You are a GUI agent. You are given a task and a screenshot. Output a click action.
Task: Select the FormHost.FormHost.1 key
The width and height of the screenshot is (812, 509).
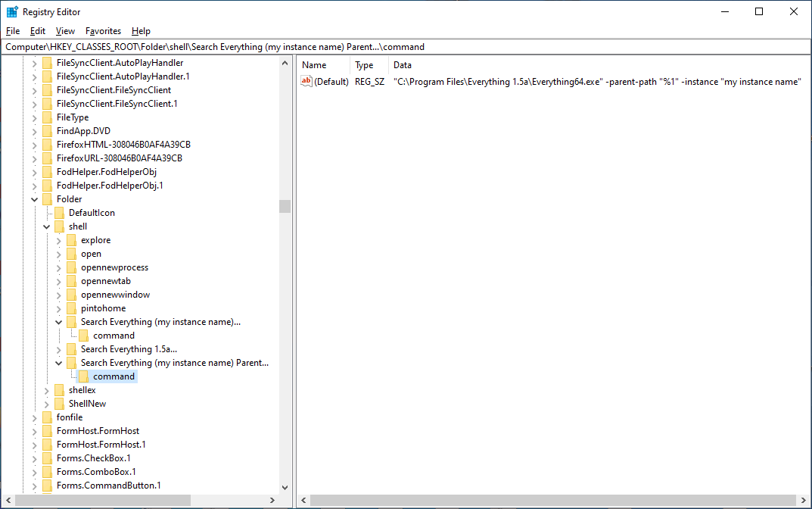click(101, 445)
